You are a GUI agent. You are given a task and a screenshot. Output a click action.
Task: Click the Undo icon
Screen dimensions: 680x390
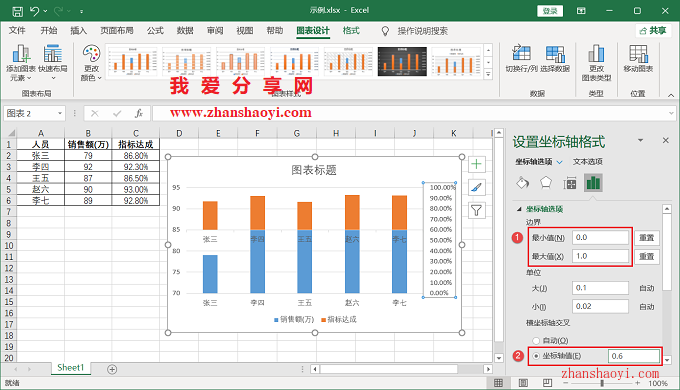(34, 11)
